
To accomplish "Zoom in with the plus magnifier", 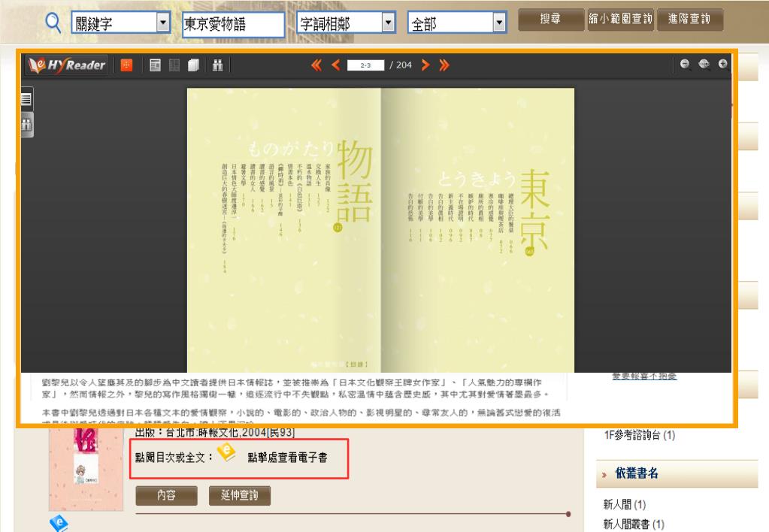I will 723,64.
